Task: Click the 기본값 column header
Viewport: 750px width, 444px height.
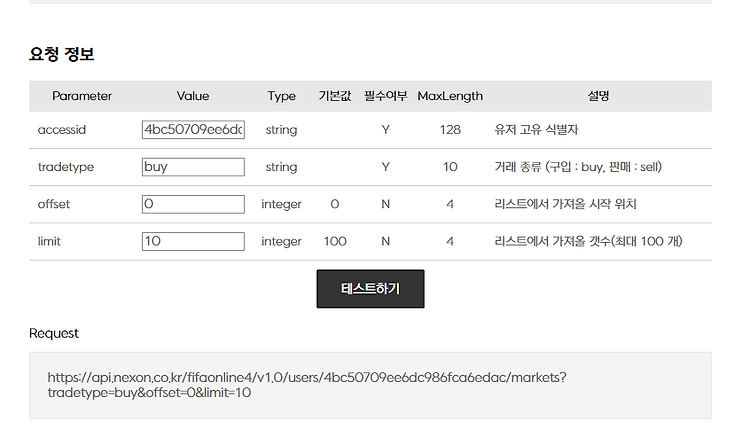Action: click(x=335, y=96)
